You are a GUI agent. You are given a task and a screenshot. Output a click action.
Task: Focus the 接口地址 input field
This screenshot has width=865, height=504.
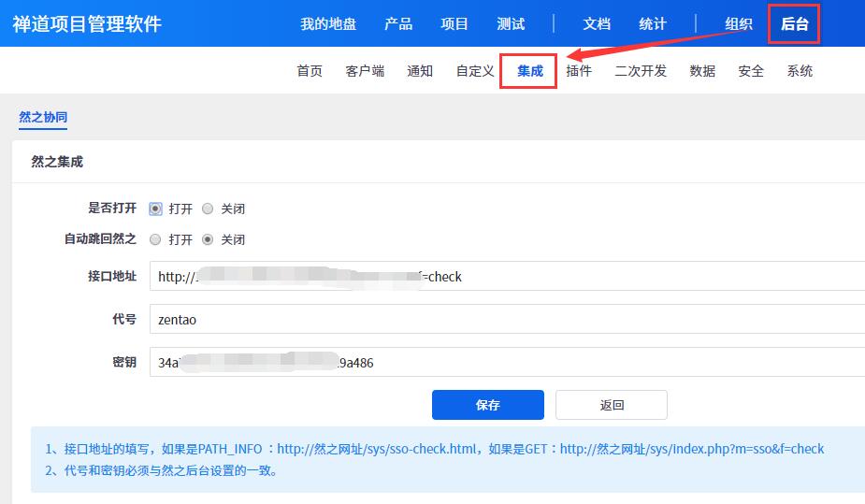pyautogui.click(x=507, y=276)
